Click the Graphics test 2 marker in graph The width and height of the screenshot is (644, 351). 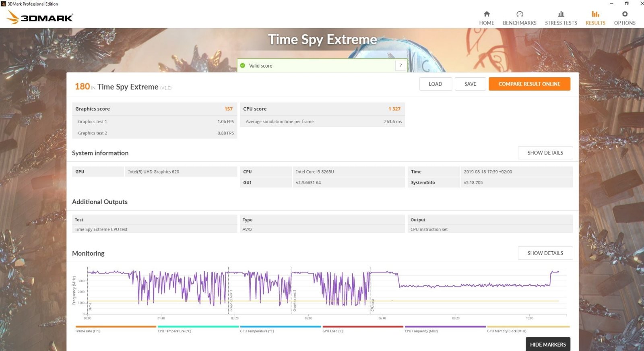pos(294,301)
